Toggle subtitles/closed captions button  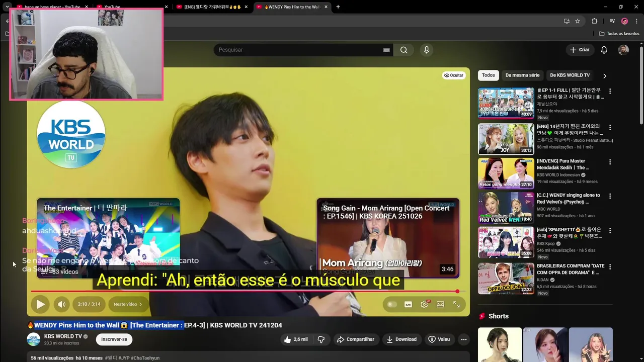[x=408, y=304]
